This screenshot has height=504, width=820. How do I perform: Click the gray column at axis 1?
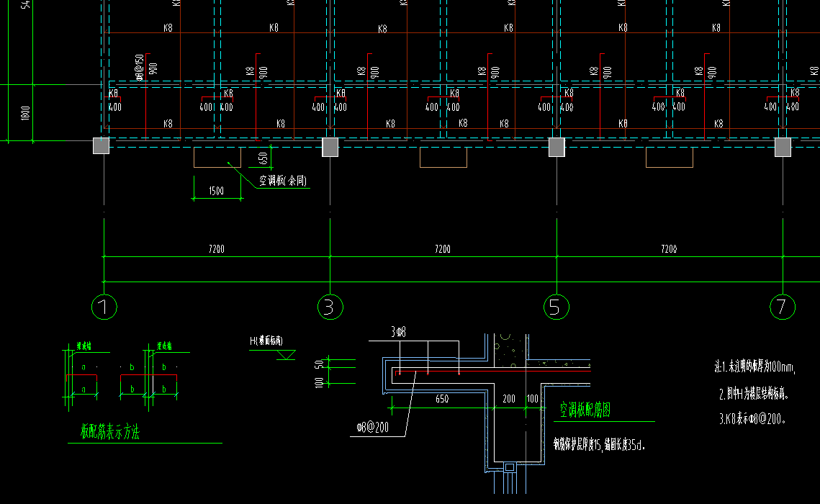point(101,145)
